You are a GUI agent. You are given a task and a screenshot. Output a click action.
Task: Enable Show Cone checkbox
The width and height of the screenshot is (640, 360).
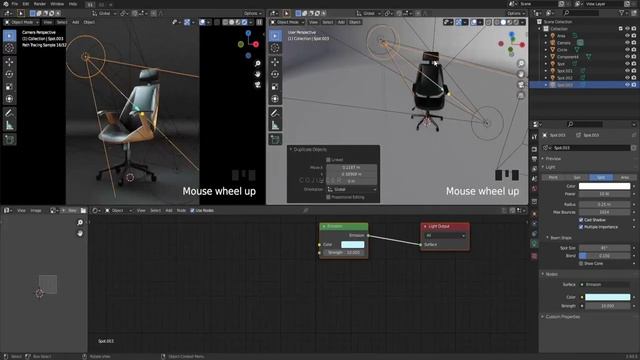tap(581, 264)
